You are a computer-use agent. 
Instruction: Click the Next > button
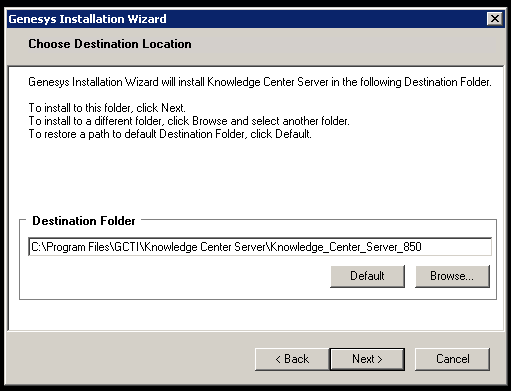[x=367, y=359]
